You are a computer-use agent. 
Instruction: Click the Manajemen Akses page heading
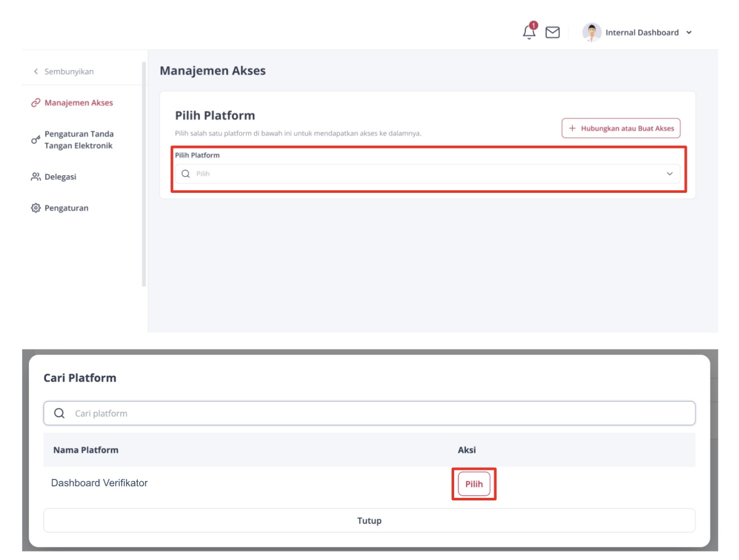[x=213, y=71]
